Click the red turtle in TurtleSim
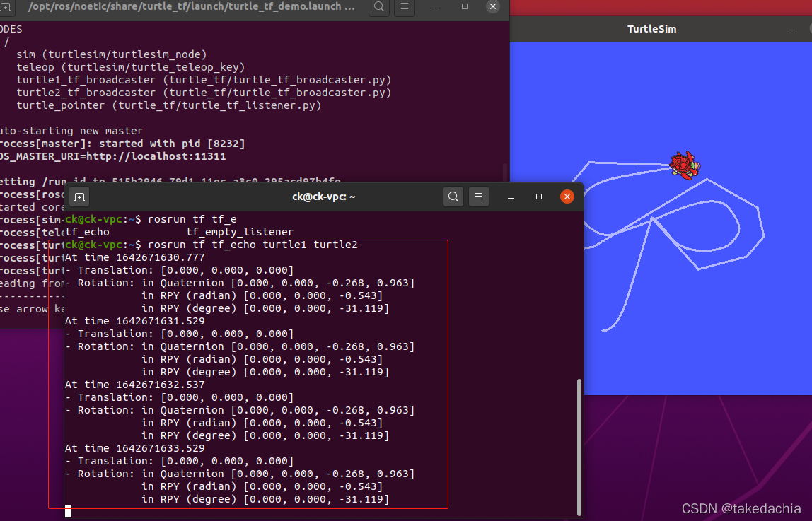The image size is (812, 521). (x=685, y=165)
